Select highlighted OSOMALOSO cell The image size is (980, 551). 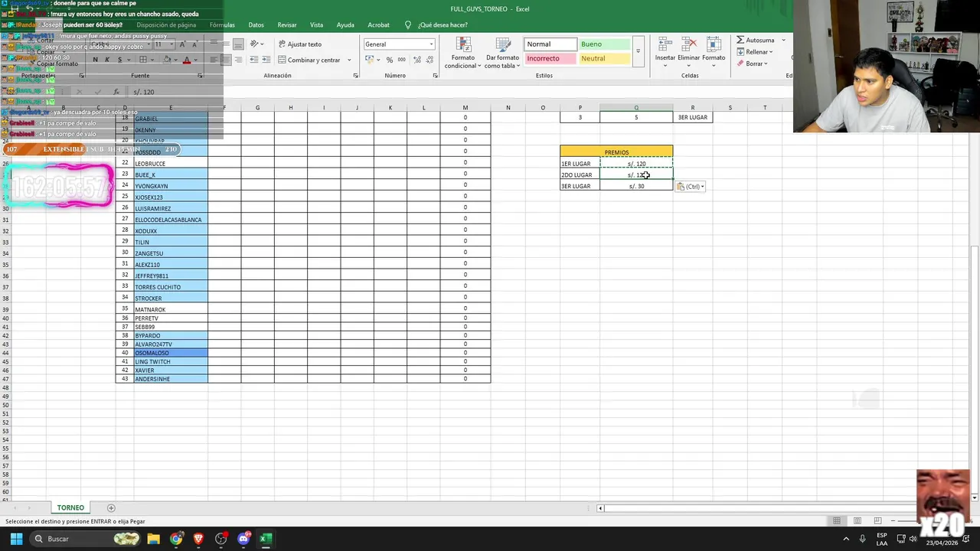click(x=170, y=353)
